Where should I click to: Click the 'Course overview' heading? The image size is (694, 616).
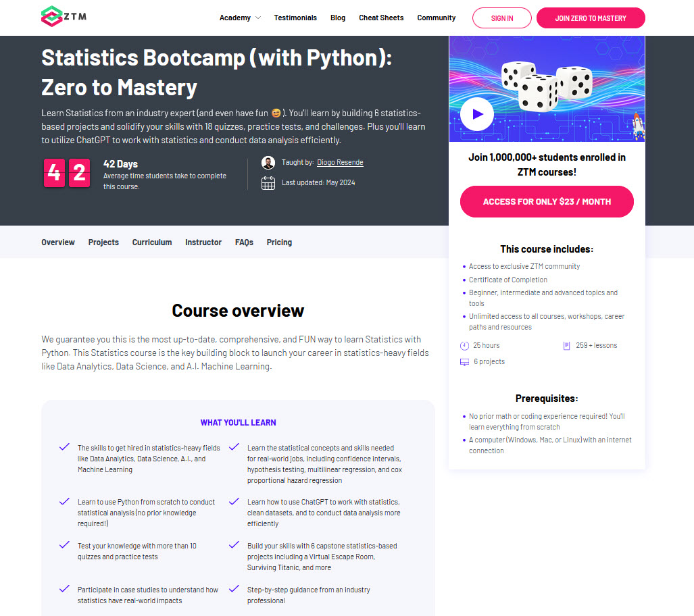click(x=238, y=311)
